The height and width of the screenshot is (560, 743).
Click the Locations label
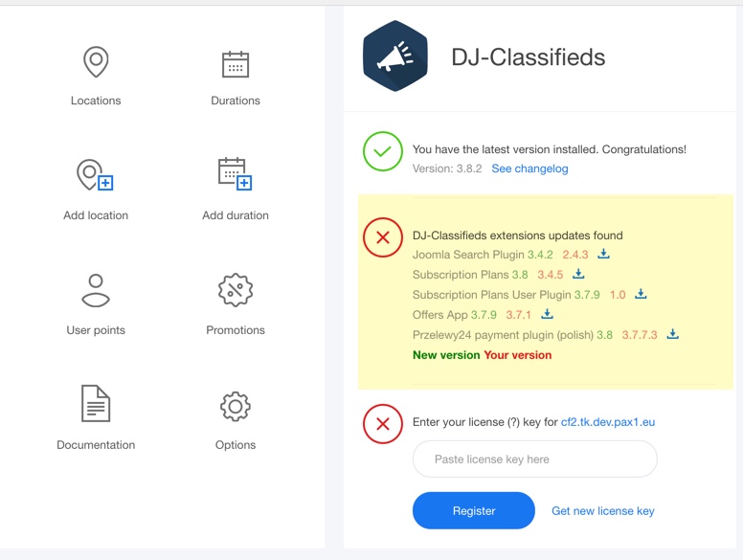pyautogui.click(x=96, y=101)
